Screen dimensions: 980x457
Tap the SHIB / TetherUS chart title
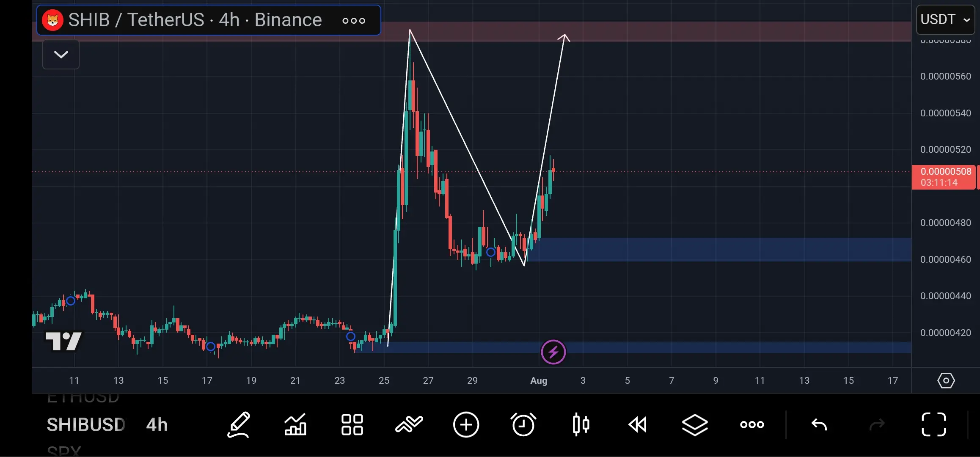point(195,20)
